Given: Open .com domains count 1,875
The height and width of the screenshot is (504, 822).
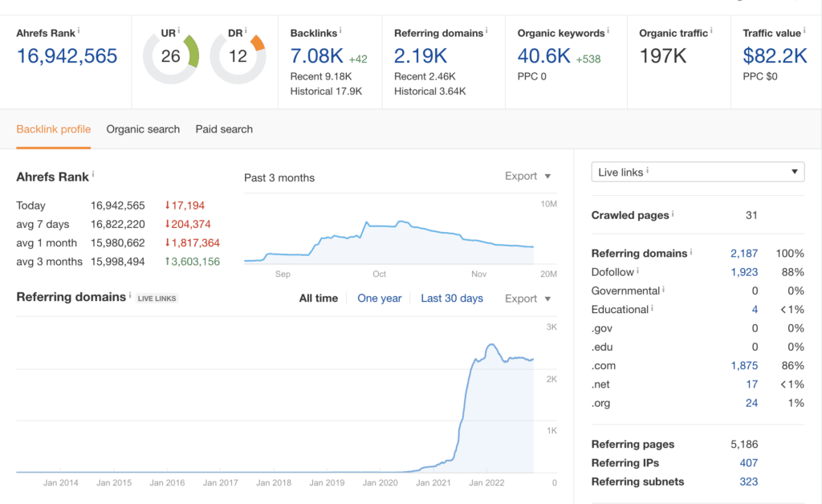Looking at the screenshot, I should (x=744, y=366).
